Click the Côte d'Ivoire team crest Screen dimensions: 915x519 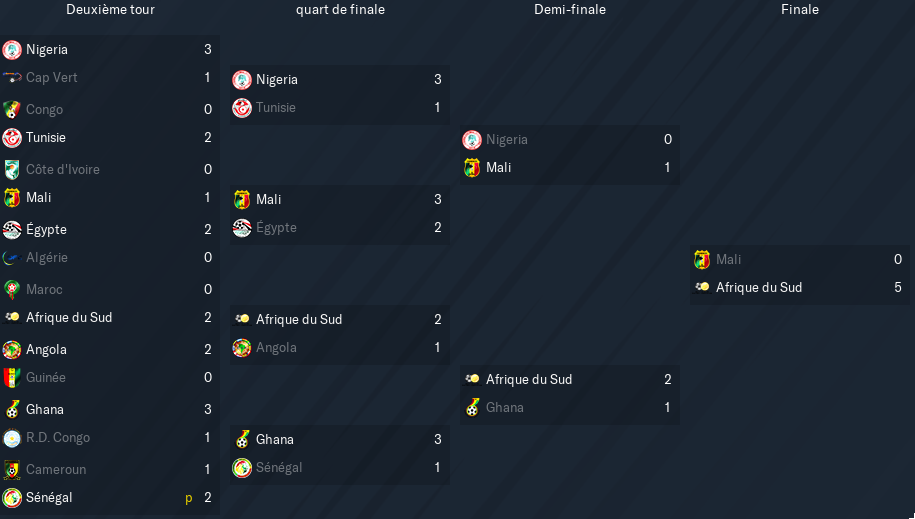12,169
